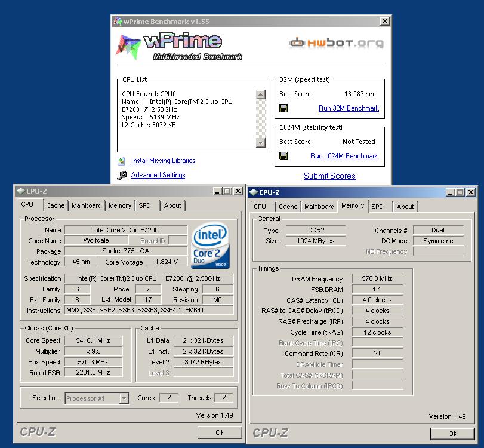Close the left CPU-Z window
The image size is (484, 448).
point(238,191)
